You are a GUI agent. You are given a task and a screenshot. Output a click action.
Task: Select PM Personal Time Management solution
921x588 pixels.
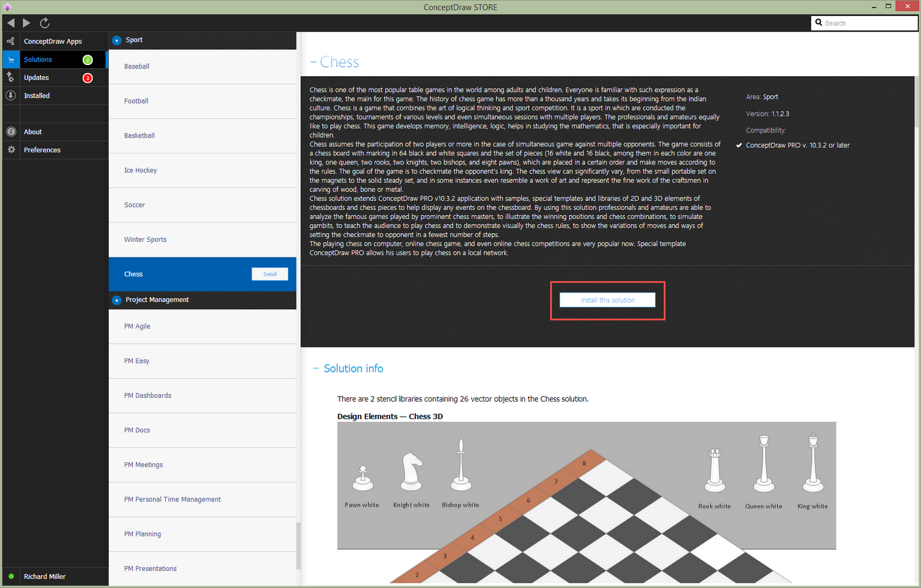(203, 500)
